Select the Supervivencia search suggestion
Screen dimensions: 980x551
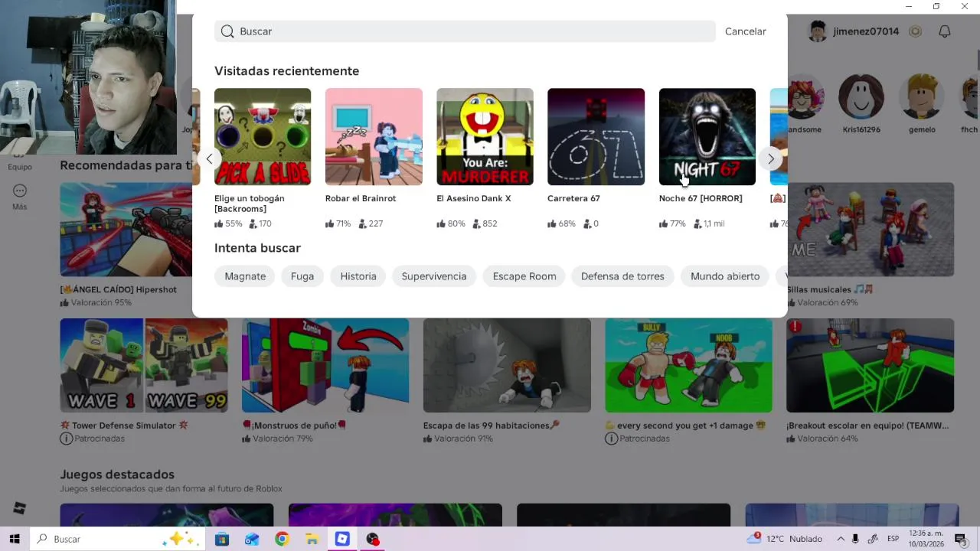pyautogui.click(x=434, y=276)
